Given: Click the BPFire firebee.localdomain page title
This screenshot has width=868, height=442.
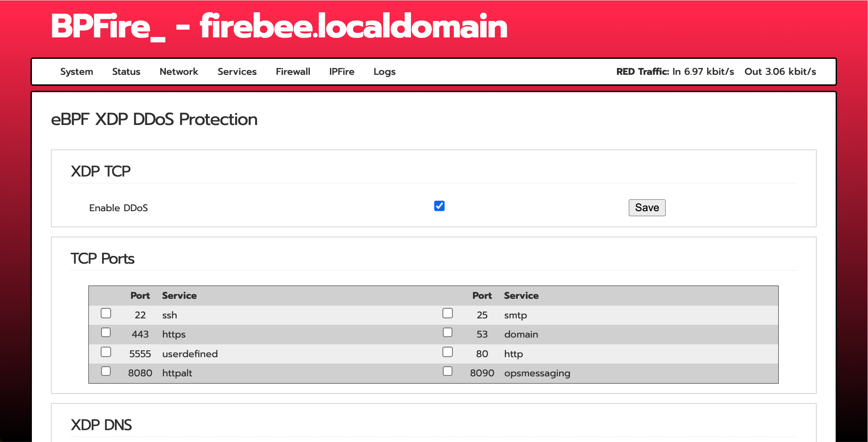Looking at the screenshot, I should pos(279,26).
